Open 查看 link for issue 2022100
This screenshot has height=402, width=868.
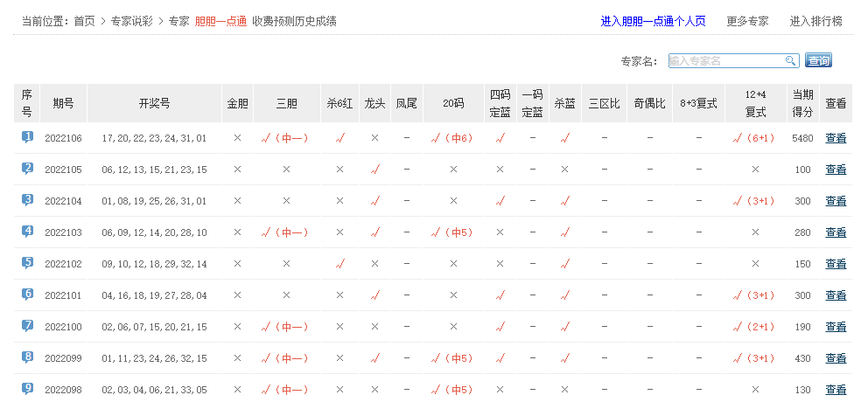836,327
